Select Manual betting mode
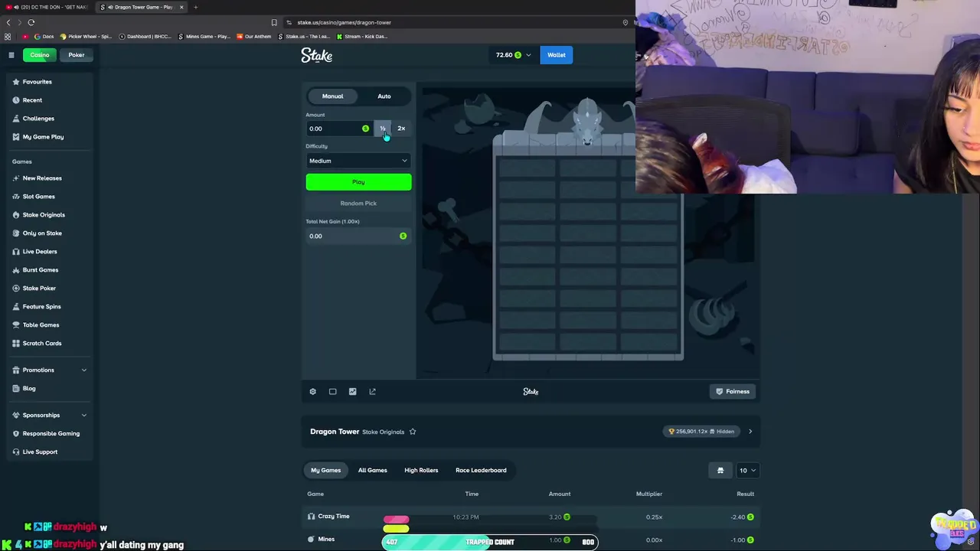 point(332,96)
